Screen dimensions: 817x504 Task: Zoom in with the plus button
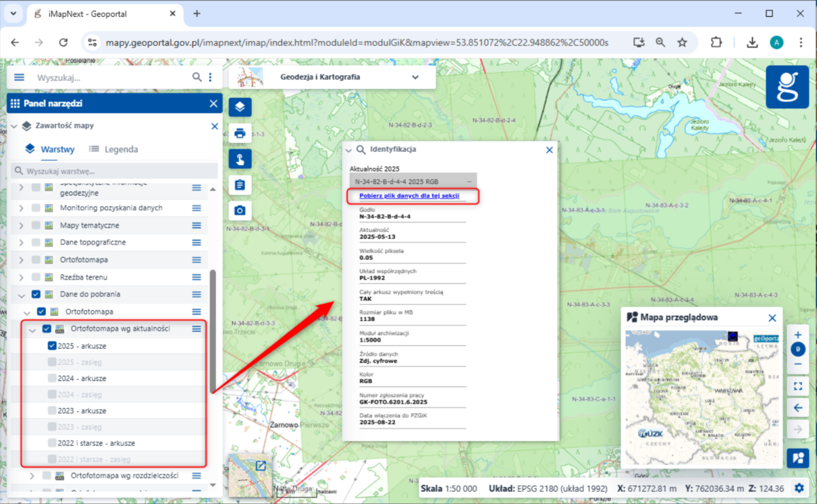pyautogui.click(x=798, y=335)
